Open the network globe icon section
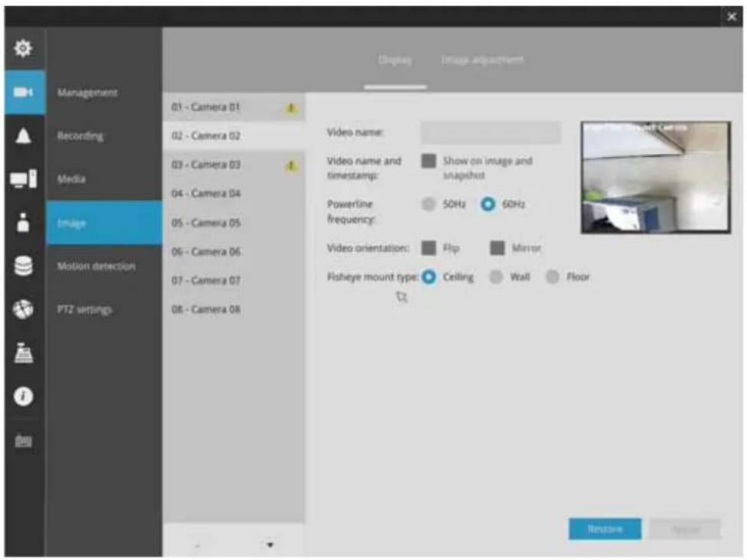 click(23, 309)
